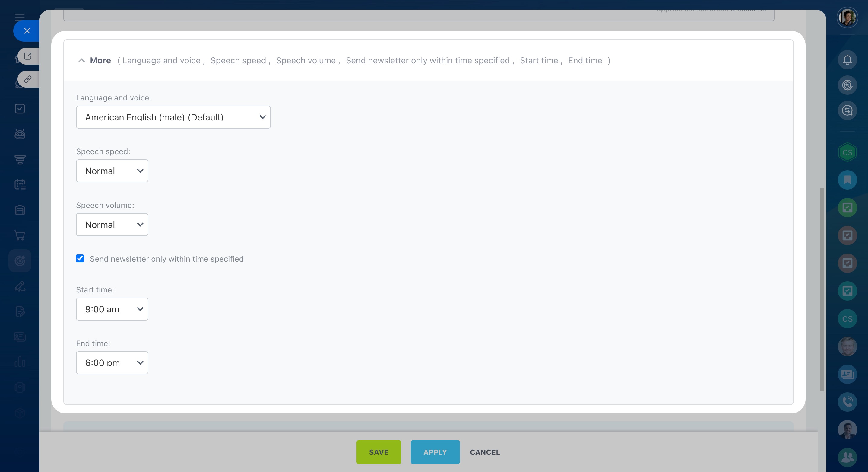The height and width of the screenshot is (472, 868).
Task: Open the Speech speed dropdown
Action: [112, 171]
